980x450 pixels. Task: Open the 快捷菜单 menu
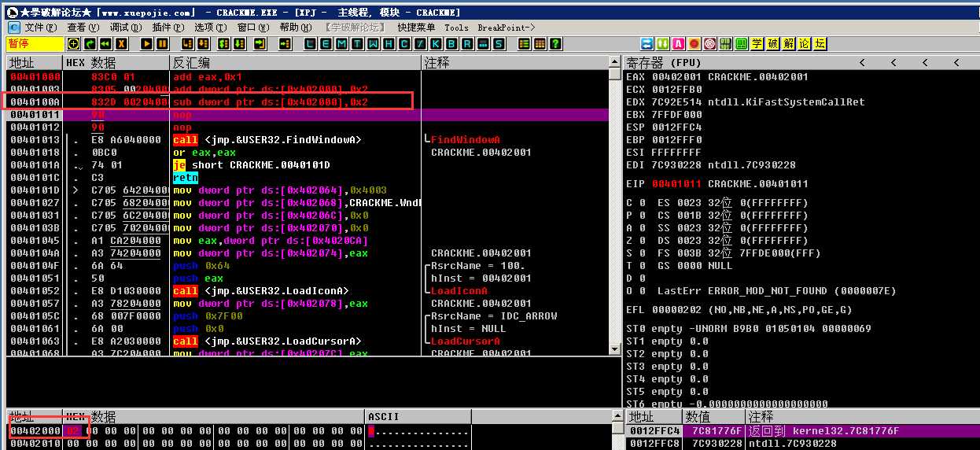pyautogui.click(x=416, y=27)
